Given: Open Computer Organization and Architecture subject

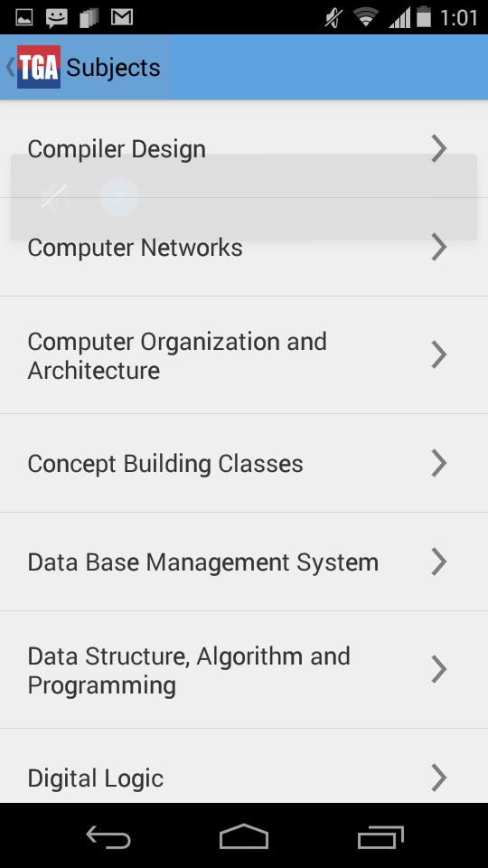Looking at the screenshot, I should [x=244, y=354].
